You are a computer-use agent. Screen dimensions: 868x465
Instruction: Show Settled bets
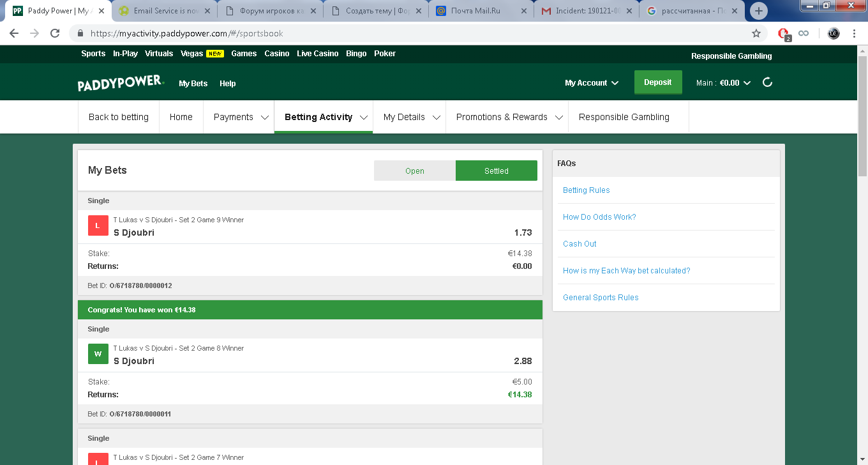497,171
